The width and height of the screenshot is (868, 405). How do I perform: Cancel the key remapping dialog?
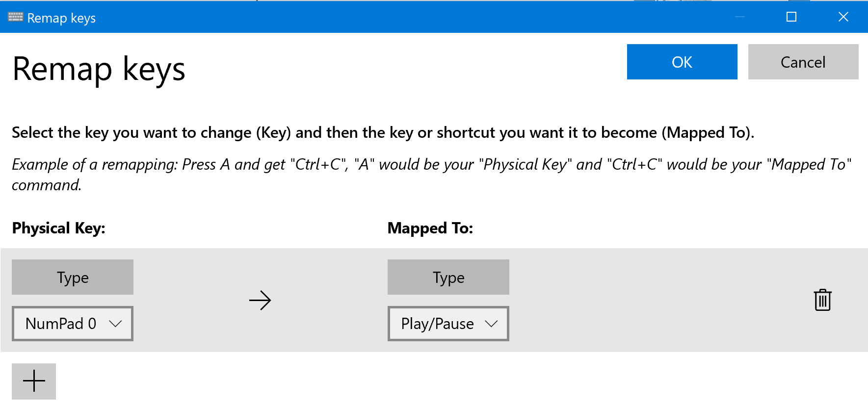803,62
